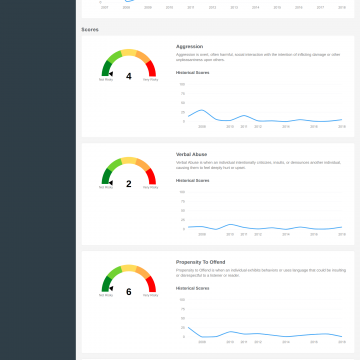Click the starting point of Propensity history line
This screenshot has width=360, height=360.
189,327
